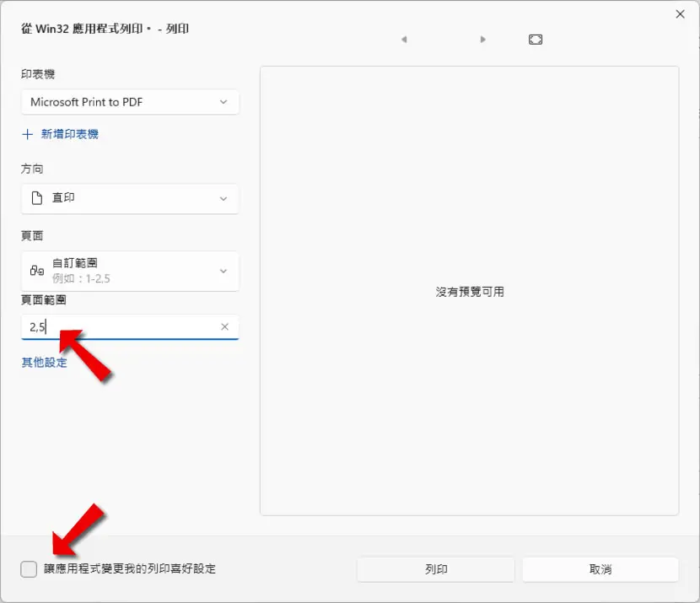
Task: Click inside the 頁面範圍 input showing 2,5
Action: pos(121,326)
